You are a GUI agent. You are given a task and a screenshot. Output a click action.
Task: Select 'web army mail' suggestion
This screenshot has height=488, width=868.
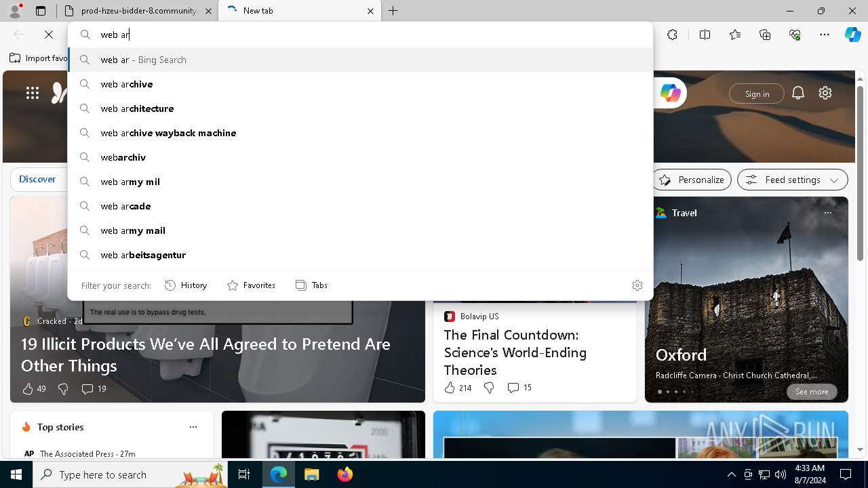pos(360,230)
